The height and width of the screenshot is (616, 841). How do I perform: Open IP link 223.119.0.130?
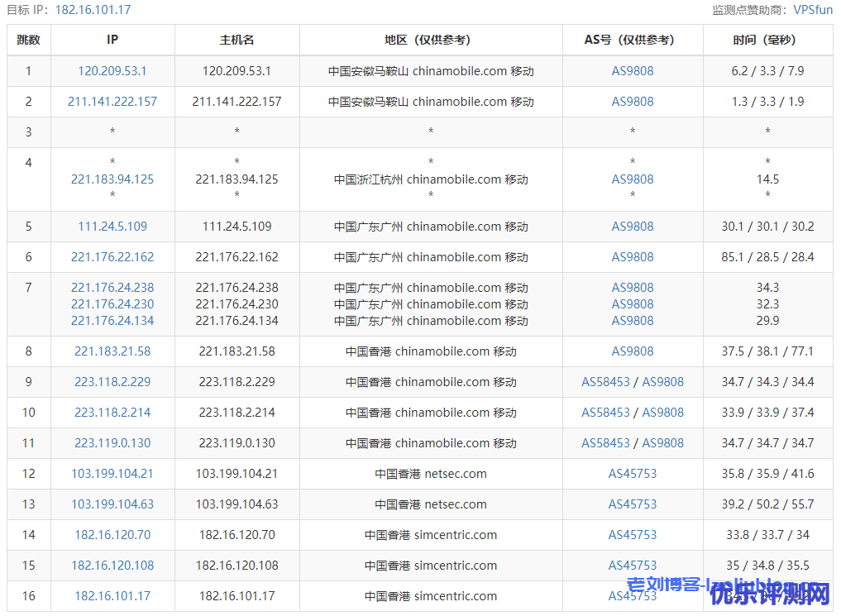tap(112, 443)
